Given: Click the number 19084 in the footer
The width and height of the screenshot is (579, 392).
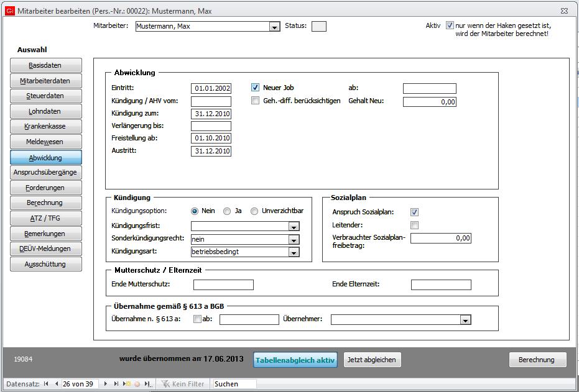Looking at the screenshot, I should pyautogui.click(x=23, y=359).
